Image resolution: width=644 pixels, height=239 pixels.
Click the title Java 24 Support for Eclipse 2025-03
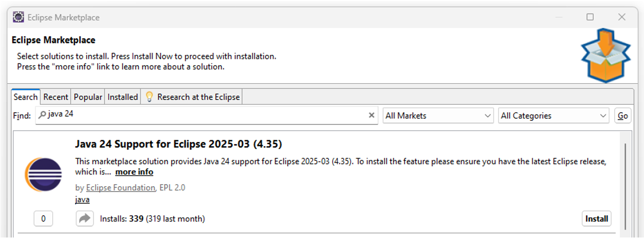tap(178, 144)
